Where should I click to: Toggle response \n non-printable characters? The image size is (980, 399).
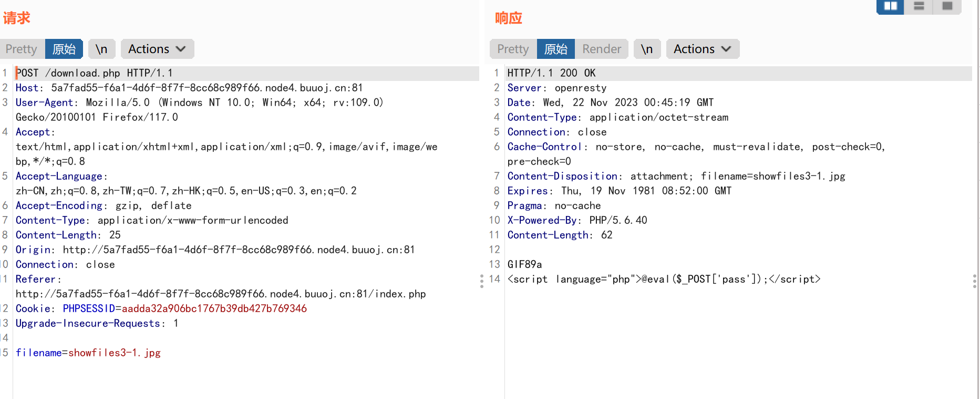pos(647,49)
